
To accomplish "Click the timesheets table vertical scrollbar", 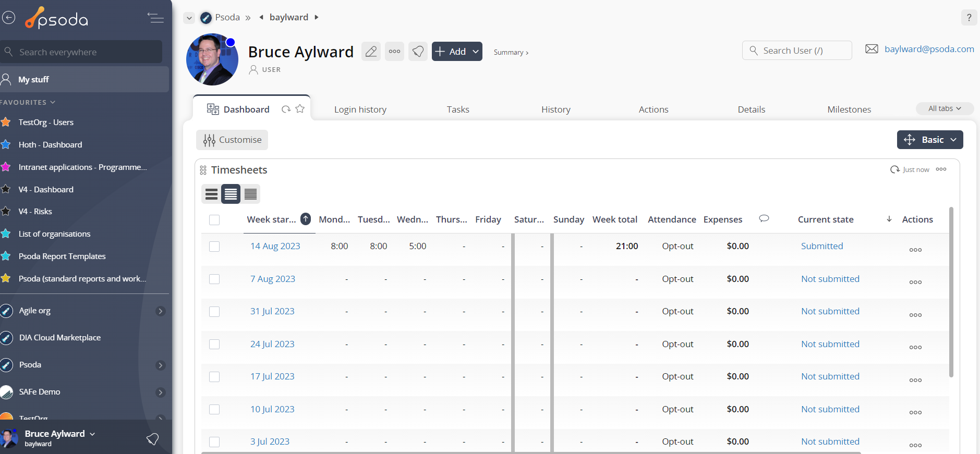I will click(x=951, y=292).
